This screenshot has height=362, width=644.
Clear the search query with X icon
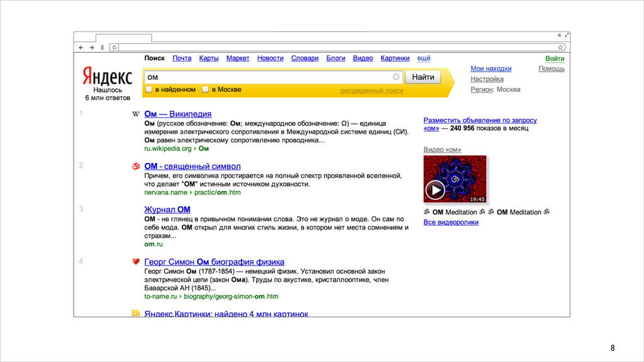[396, 77]
